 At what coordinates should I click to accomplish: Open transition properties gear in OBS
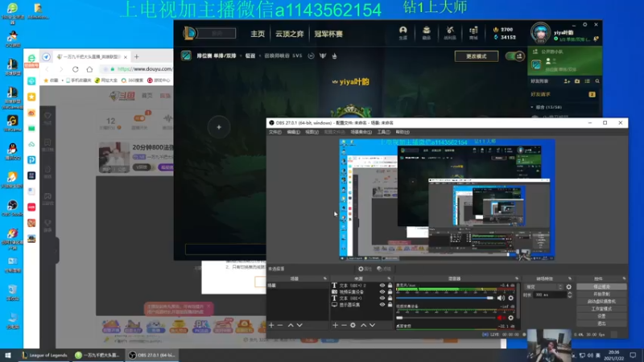tap(569, 287)
